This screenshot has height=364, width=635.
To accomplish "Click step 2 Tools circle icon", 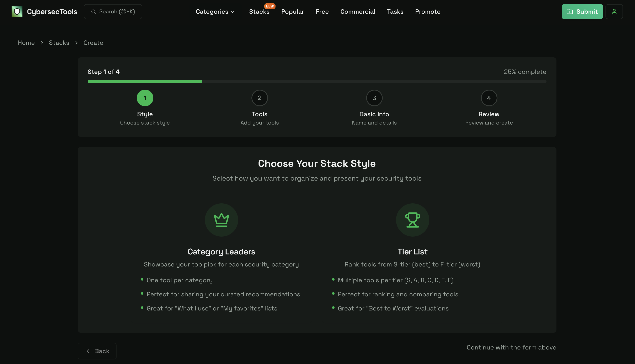I will click(260, 98).
